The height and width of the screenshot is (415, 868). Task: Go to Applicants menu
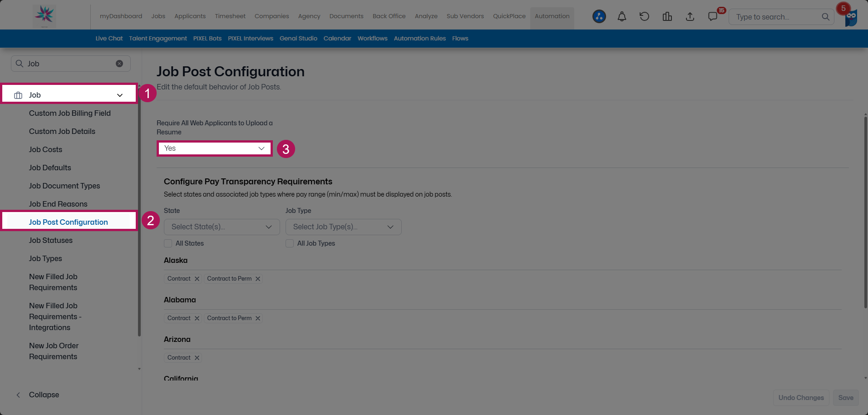point(190,16)
